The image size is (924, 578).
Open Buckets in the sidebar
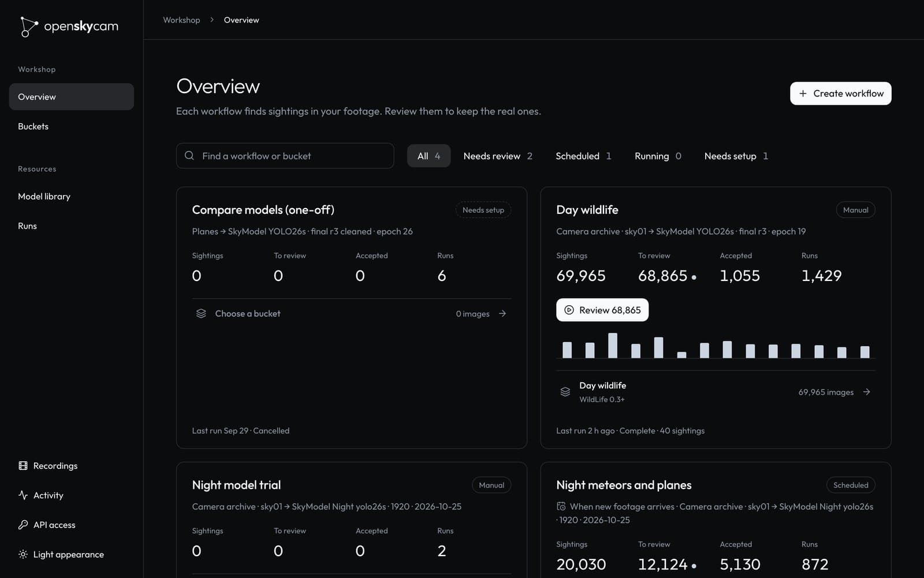click(x=72, y=126)
